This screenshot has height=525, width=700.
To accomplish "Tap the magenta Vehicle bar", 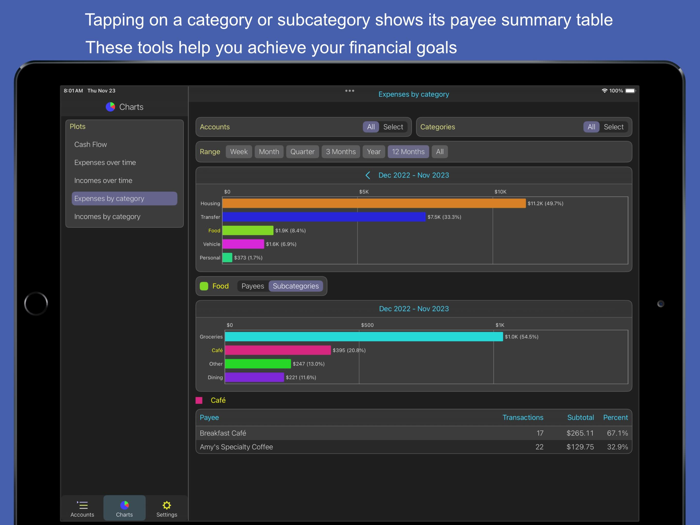I will point(243,244).
